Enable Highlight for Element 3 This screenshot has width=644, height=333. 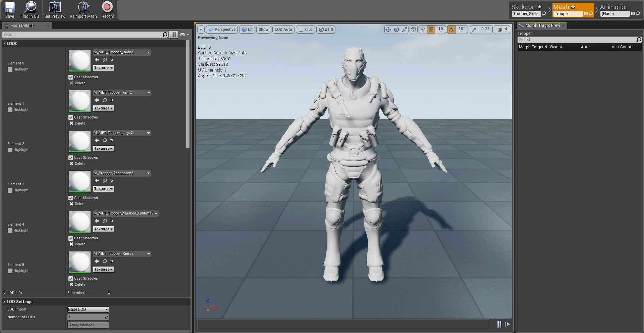[x=10, y=190]
